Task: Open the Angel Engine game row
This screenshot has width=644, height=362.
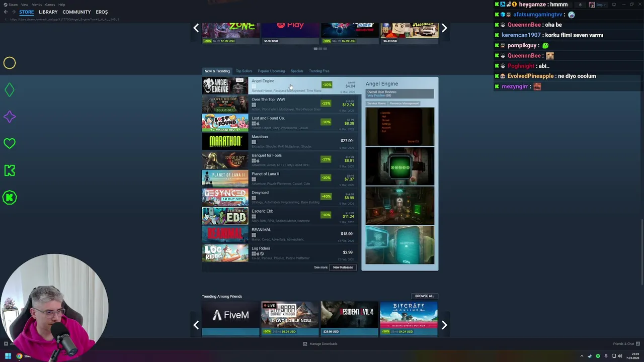Action: 279,85
